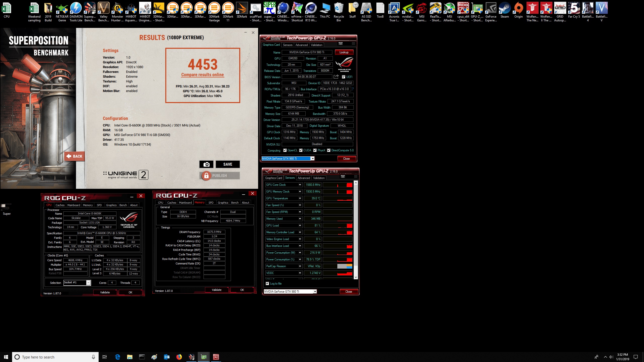
Task: Open the Action Center notification icon
Action: coord(636,357)
